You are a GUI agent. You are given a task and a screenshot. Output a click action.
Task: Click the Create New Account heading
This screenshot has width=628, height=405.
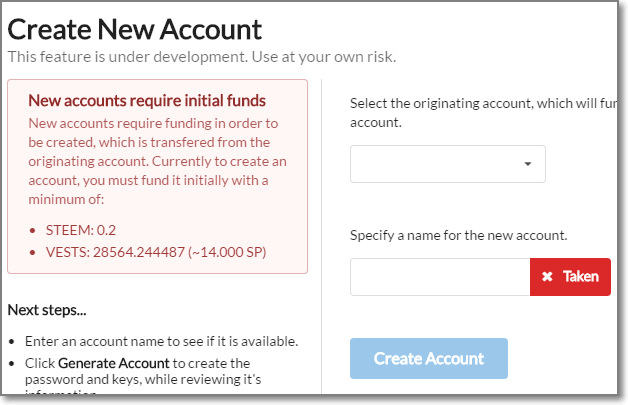(135, 28)
